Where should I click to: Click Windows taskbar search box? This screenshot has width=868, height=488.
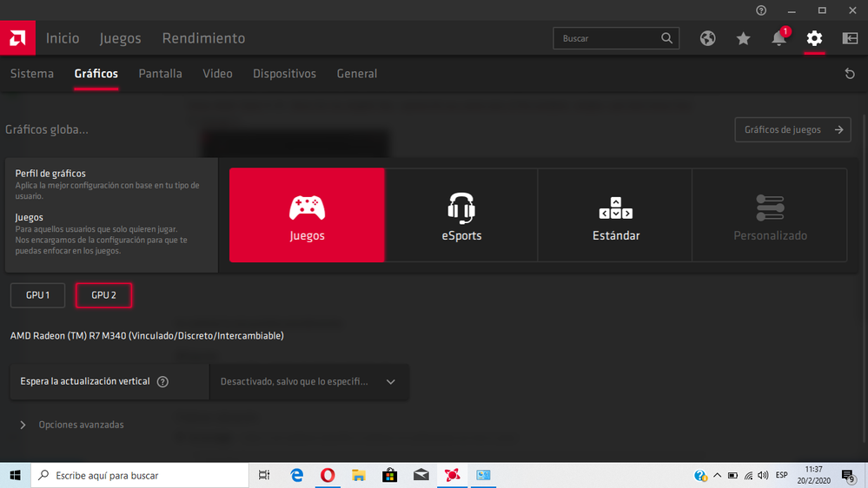[140, 475]
